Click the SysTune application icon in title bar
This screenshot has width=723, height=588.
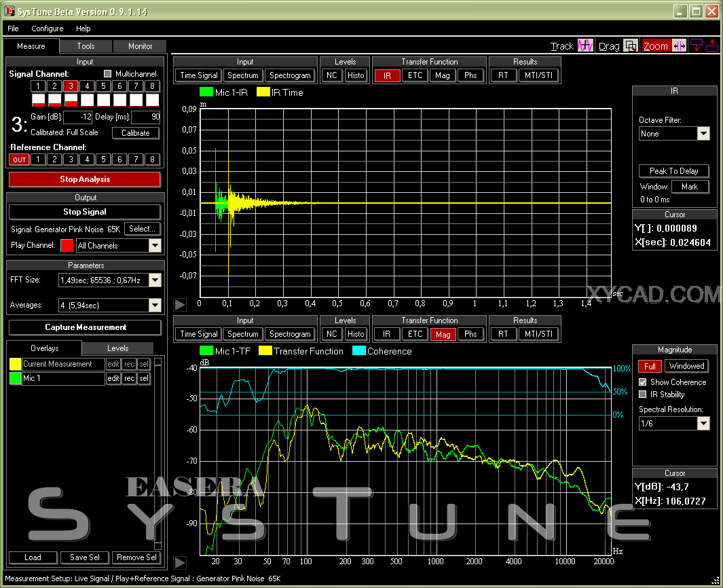10,11
